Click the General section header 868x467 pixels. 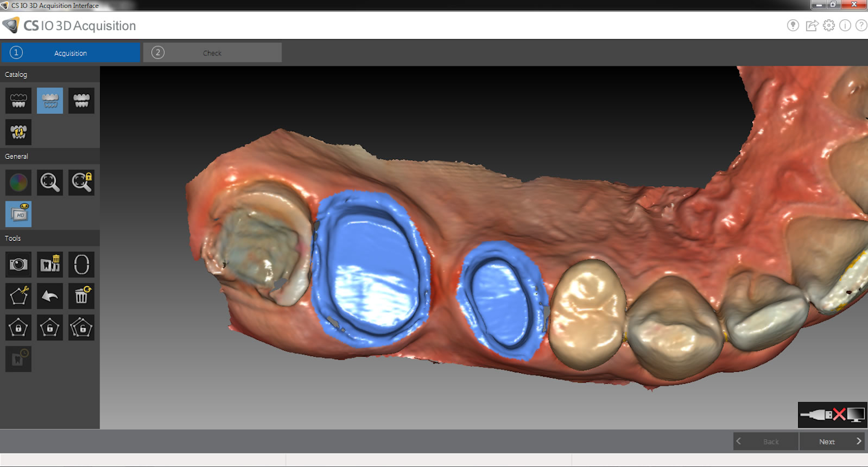point(50,156)
